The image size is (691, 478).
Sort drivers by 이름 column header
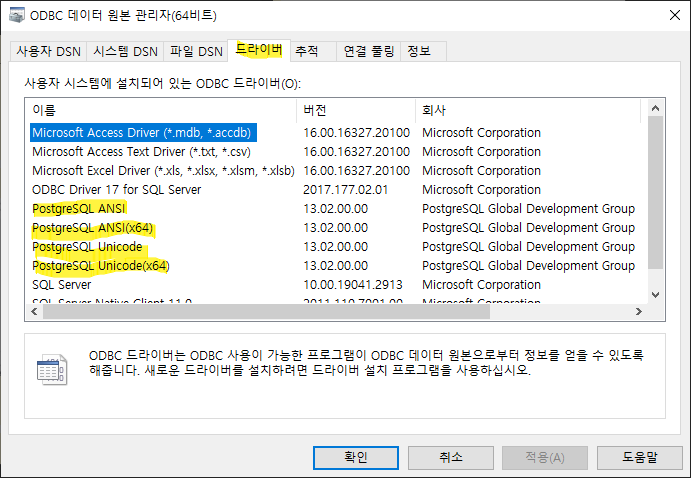161,110
